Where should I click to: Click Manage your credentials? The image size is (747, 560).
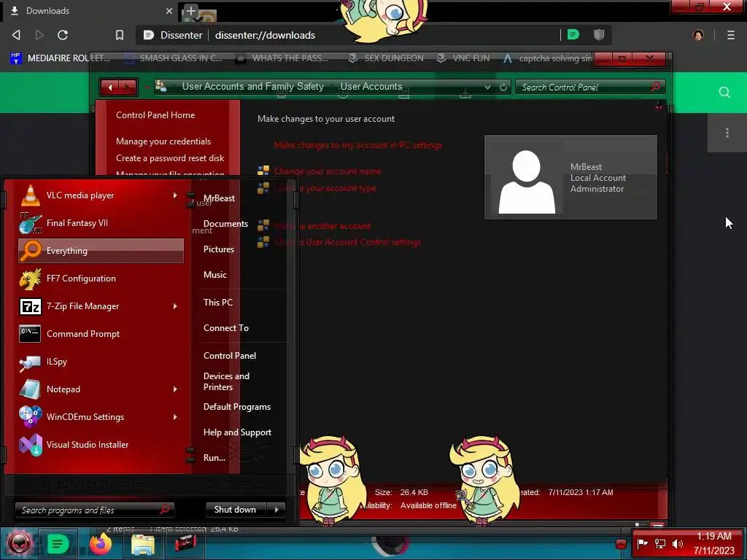point(163,141)
